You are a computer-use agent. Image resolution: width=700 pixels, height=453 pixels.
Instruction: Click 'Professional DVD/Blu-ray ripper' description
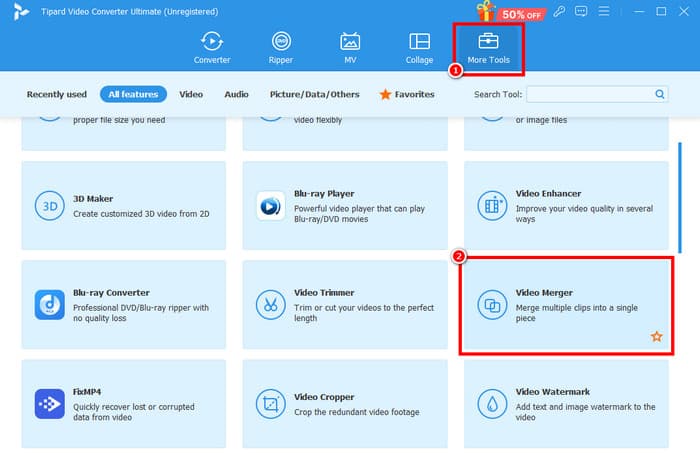pos(141,313)
